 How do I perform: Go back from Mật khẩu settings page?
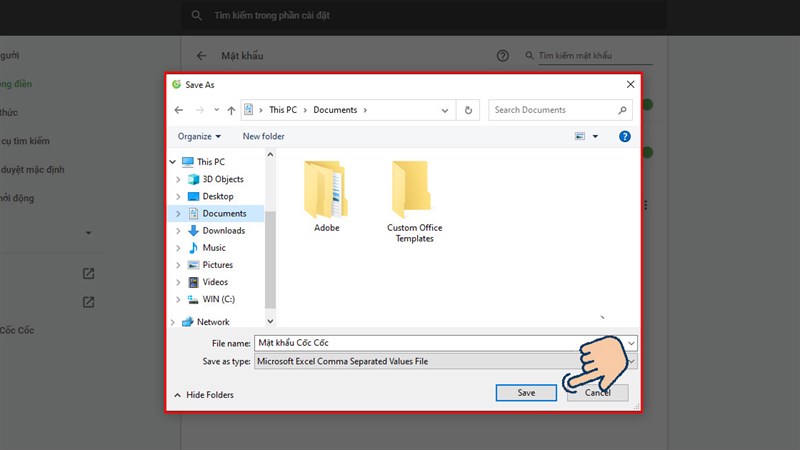[x=202, y=56]
